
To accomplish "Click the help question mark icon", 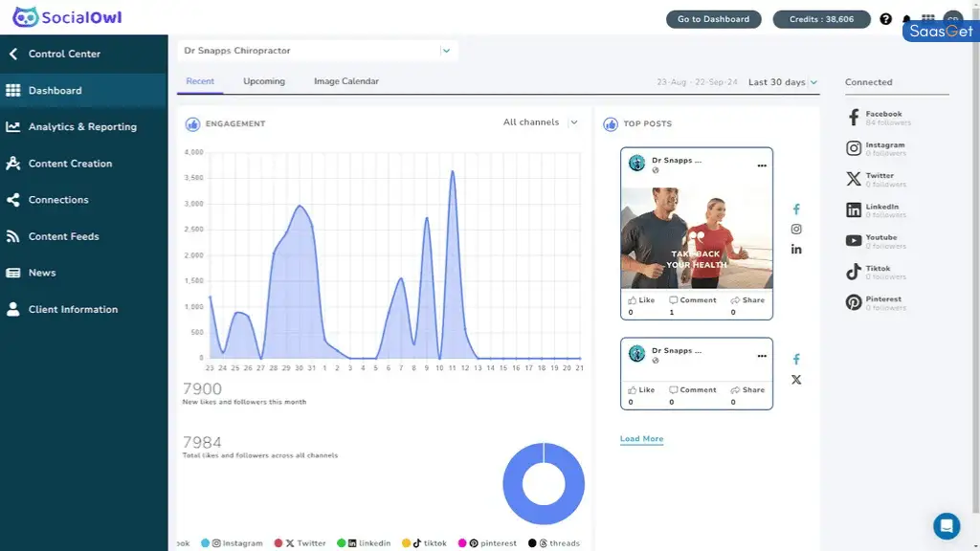I will (x=886, y=18).
